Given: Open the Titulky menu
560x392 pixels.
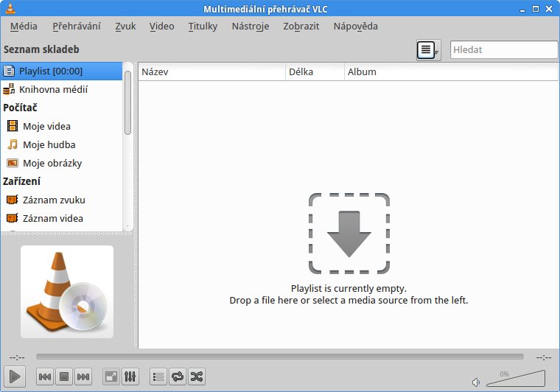Looking at the screenshot, I should [203, 27].
